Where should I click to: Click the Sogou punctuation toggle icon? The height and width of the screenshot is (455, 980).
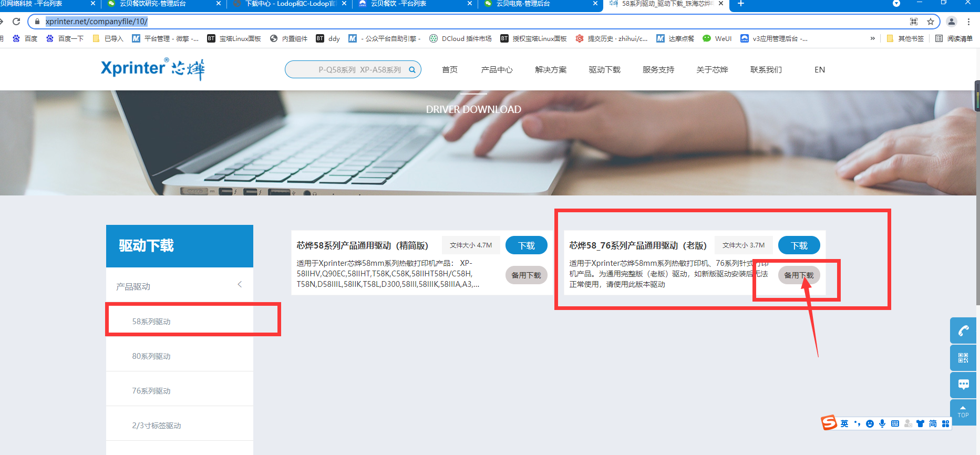(857, 423)
